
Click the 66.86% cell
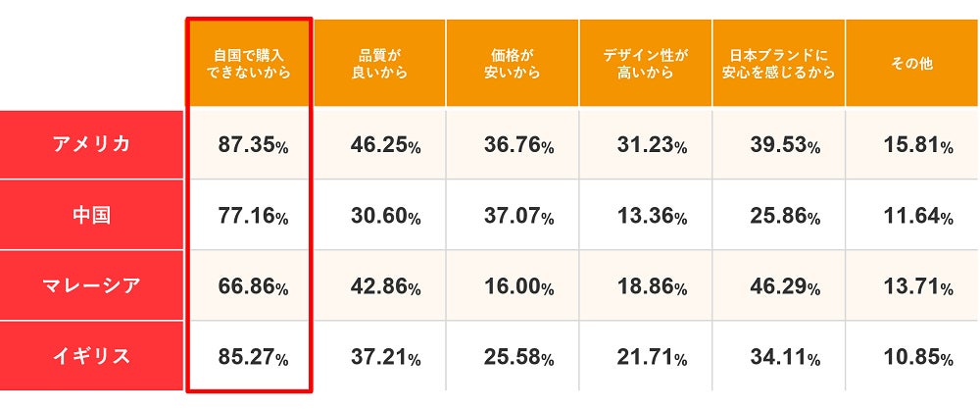(x=252, y=286)
